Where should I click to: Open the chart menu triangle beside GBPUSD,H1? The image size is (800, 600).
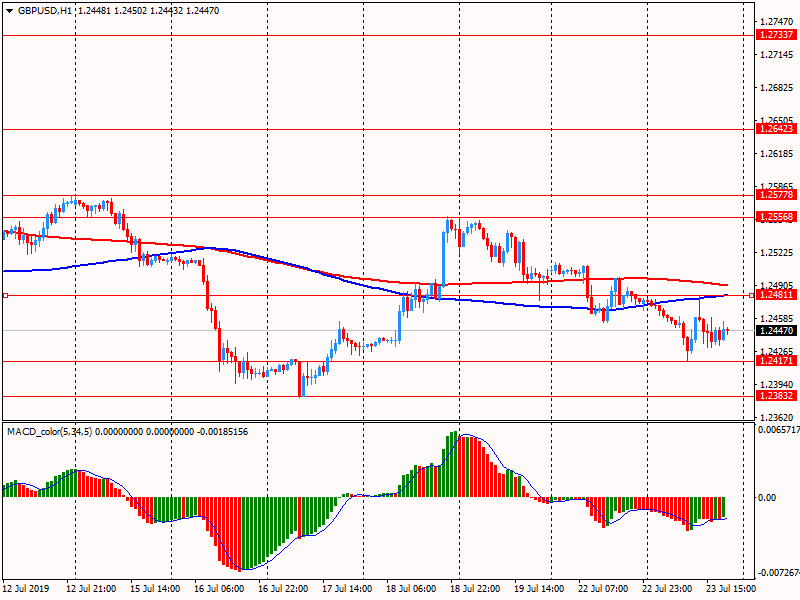click(10, 11)
